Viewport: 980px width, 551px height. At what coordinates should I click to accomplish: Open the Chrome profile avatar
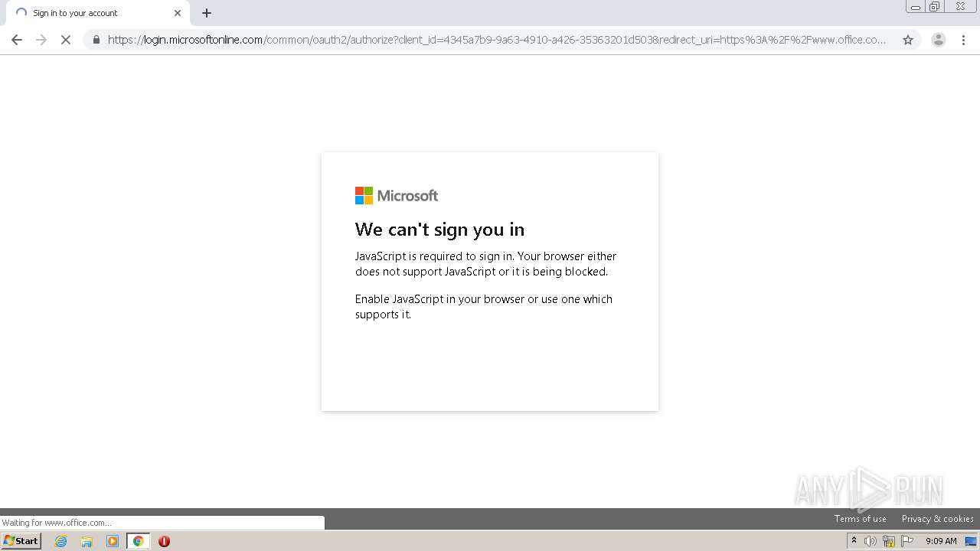point(938,40)
